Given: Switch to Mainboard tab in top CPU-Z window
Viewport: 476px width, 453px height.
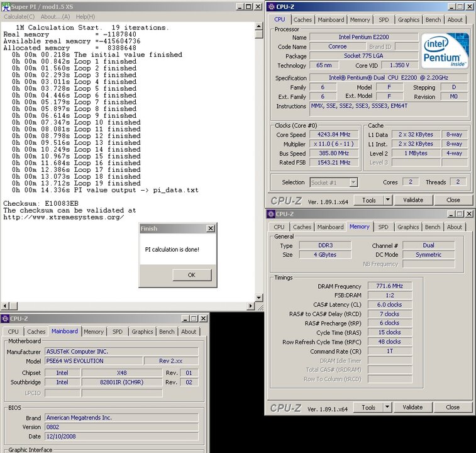Looking at the screenshot, I should tap(331, 20).
